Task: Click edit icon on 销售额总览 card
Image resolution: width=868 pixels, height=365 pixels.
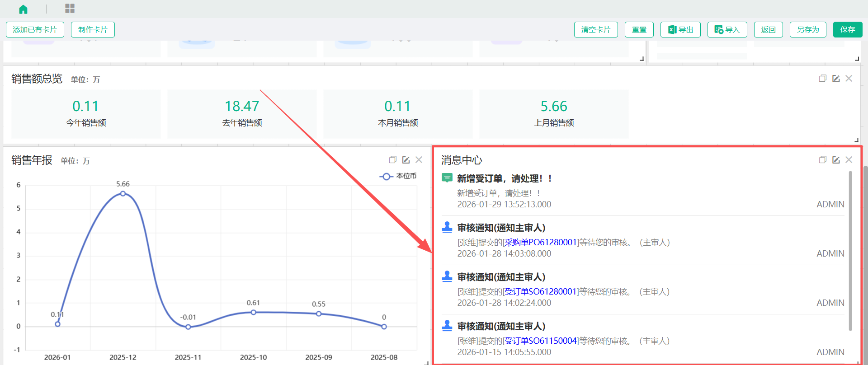Action: pos(836,79)
